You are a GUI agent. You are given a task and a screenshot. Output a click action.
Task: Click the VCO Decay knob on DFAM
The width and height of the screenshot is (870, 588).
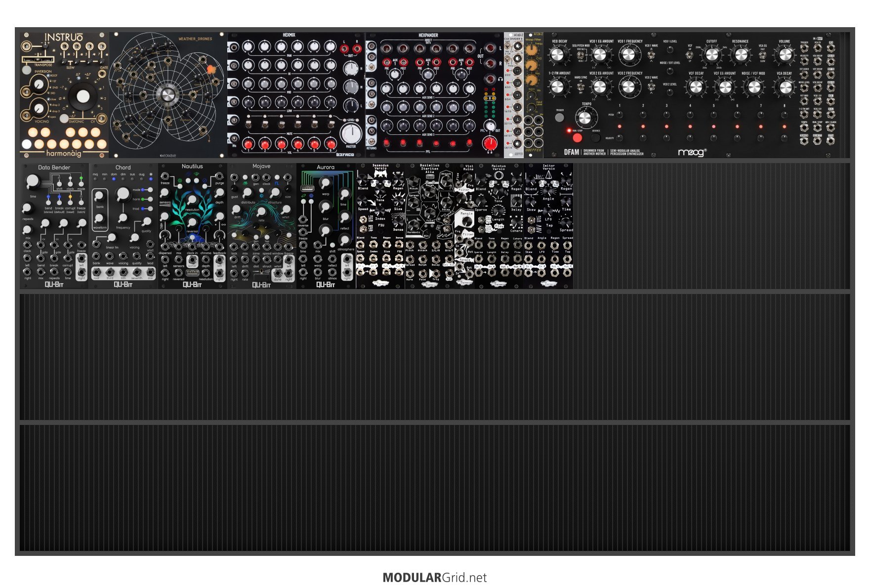[558, 55]
